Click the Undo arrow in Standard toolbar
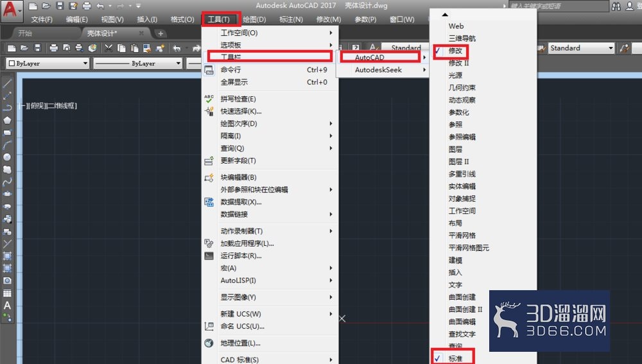This screenshot has height=364, width=642. [x=177, y=48]
